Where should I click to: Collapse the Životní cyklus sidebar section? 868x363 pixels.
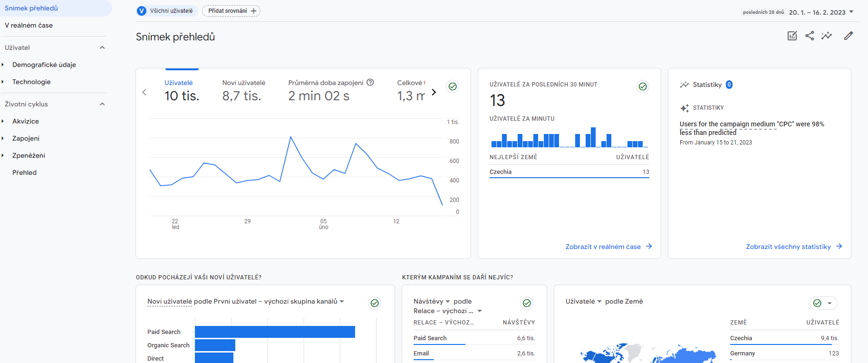(x=102, y=104)
